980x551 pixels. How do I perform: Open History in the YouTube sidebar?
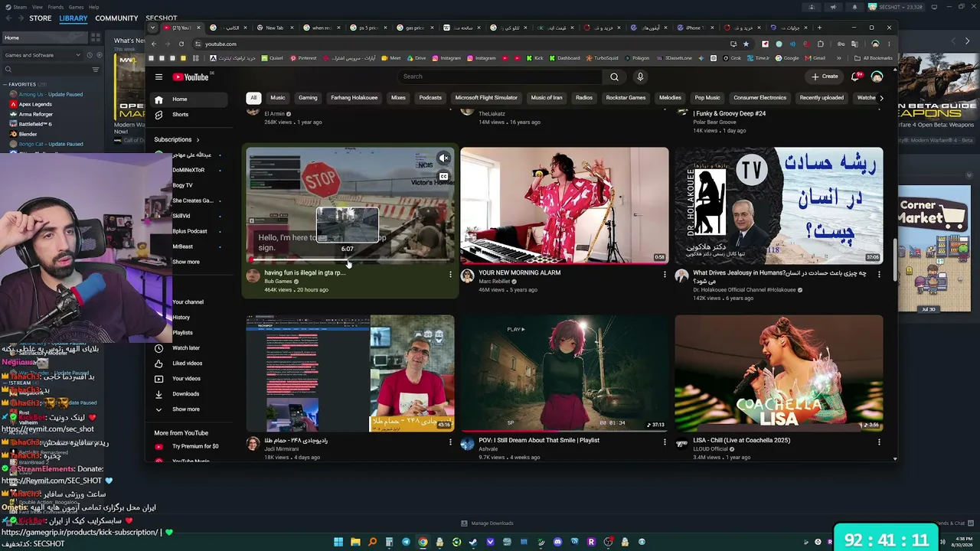[x=181, y=318]
